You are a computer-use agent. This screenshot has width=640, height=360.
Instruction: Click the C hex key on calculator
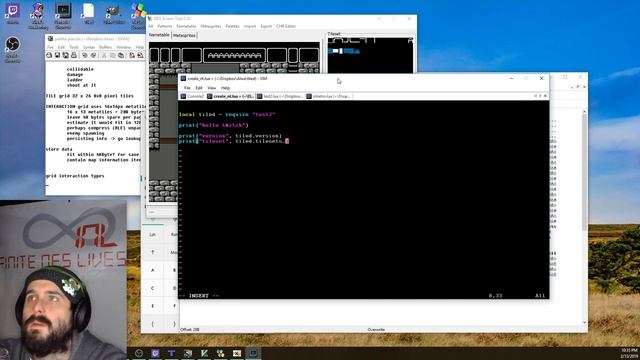coord(152,288)
